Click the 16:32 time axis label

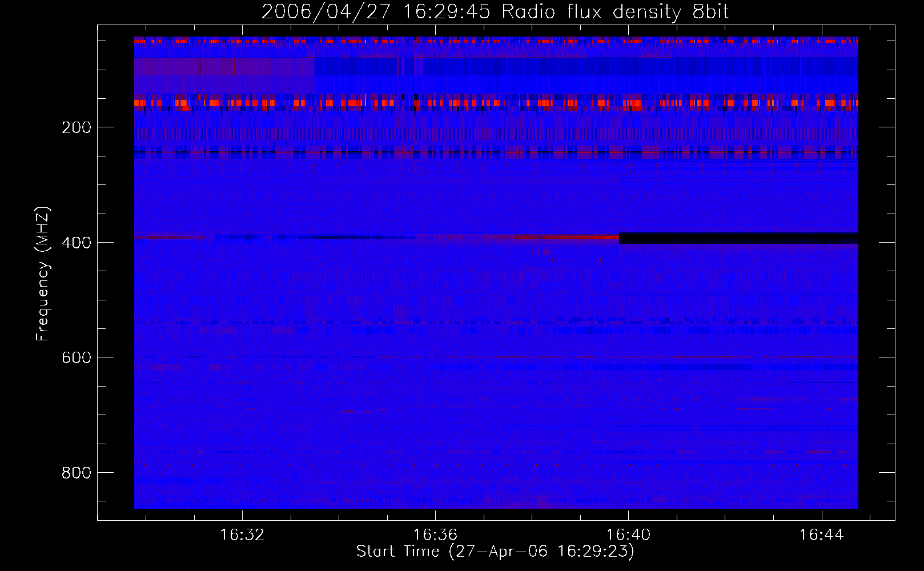243,535
